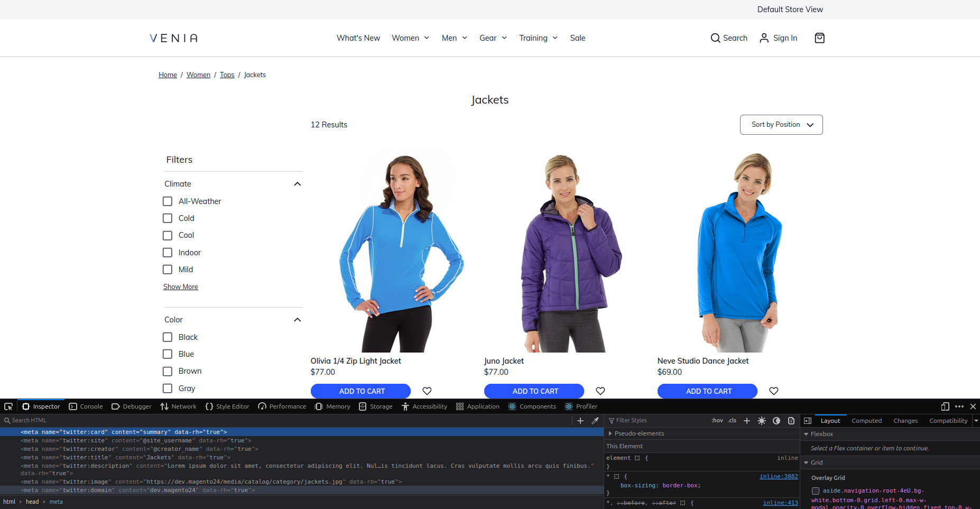Image resolution: width=980 pixels, height=509 pixels.
Task: Click the eyedropper color picker icon
Action: click(595, 421)
